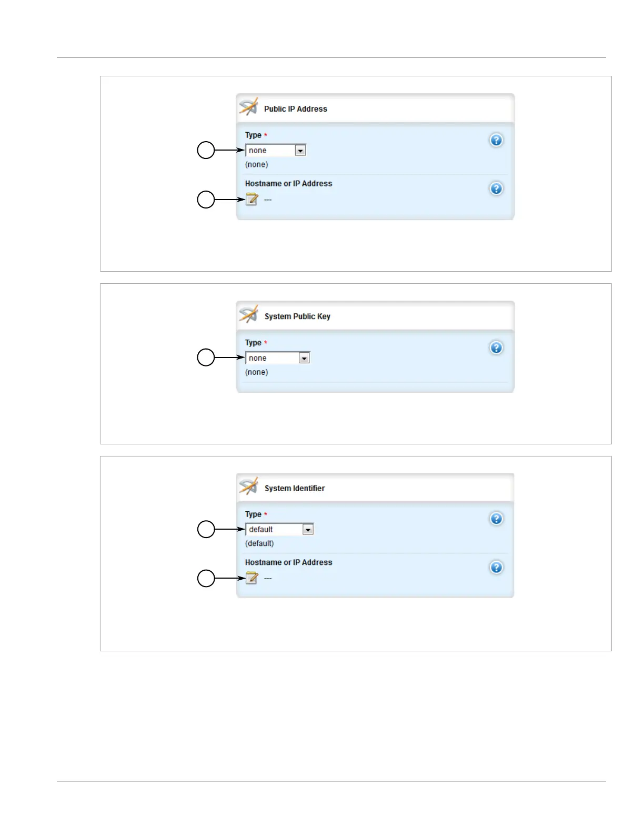Open the System Public Key Type dropdown
This screenshot has width=644, height=834.
coord(278,358)
